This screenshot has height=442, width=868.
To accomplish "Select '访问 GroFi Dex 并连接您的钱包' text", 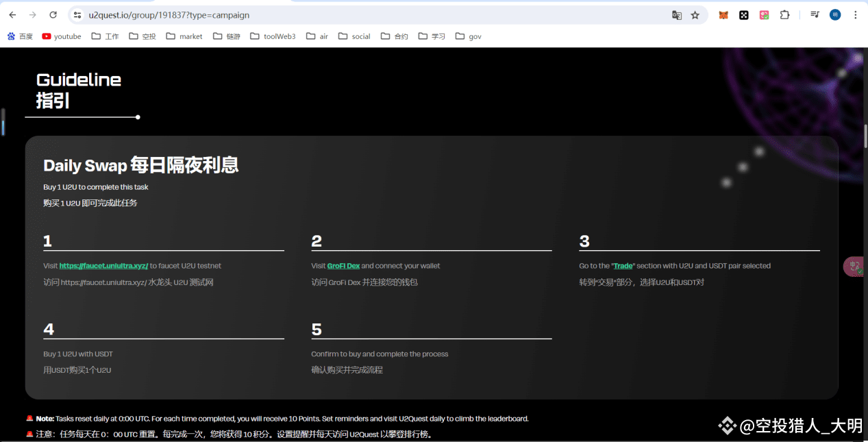I will pos(364,282).
